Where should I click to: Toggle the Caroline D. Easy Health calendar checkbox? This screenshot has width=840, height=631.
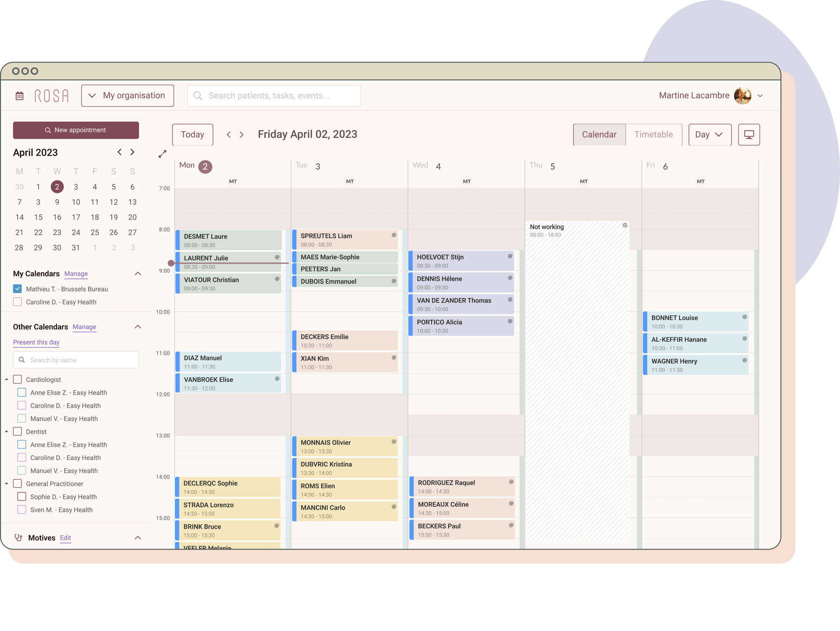[17, 302]
